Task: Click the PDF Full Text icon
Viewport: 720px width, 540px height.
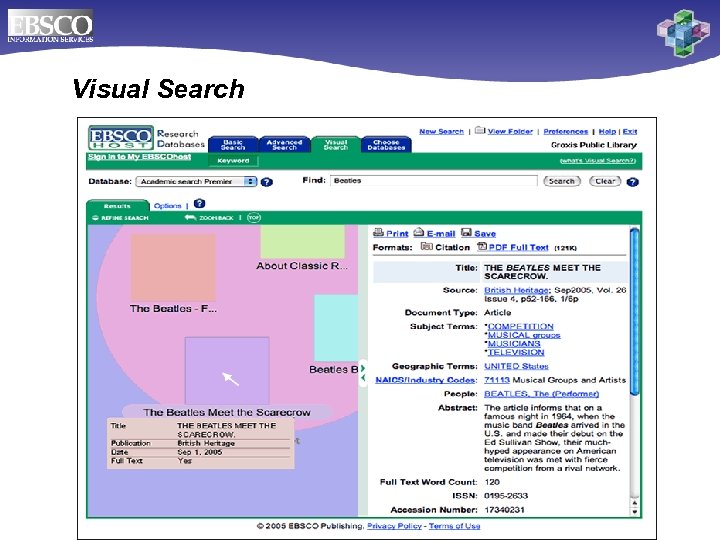Action: [482, 247]
